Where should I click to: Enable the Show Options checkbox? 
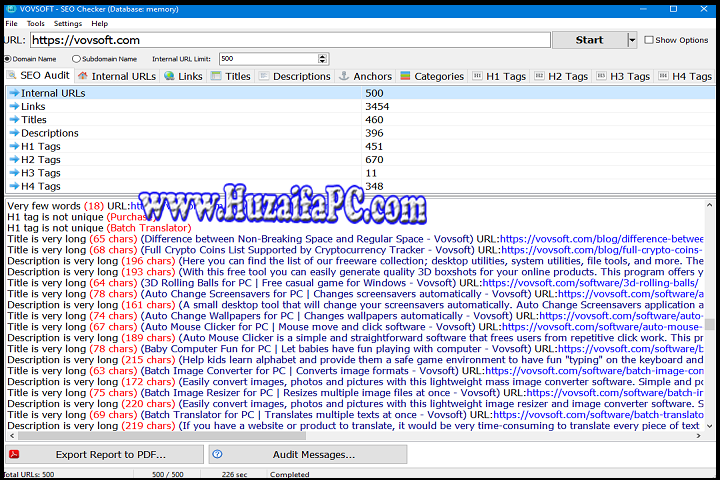[x=648, y=40]
